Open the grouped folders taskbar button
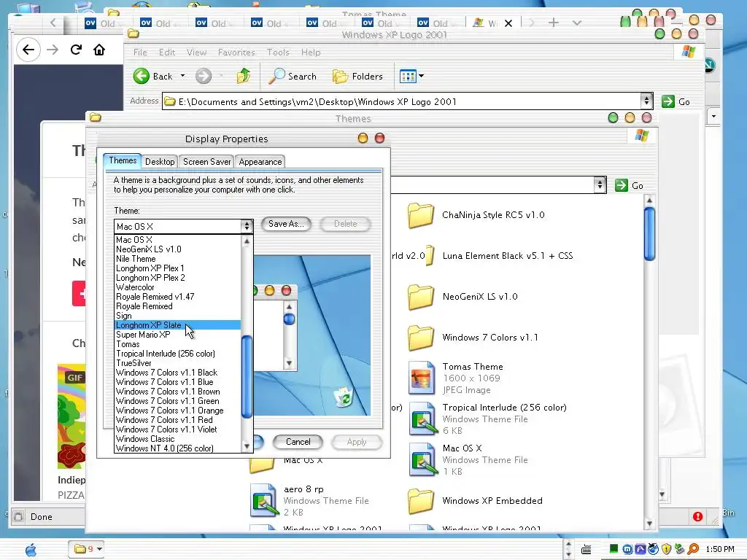This screenshot has height=560, width=747. [87, 549]
